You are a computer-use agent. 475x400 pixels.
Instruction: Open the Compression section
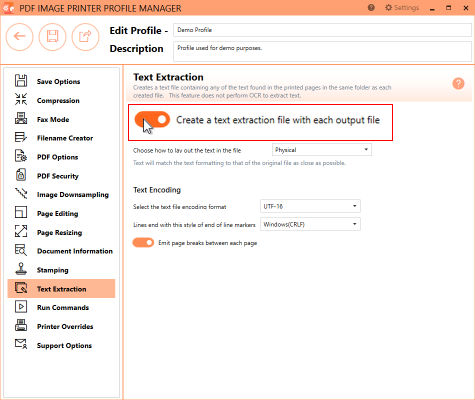pyautogui.click(x=61, y=100)
